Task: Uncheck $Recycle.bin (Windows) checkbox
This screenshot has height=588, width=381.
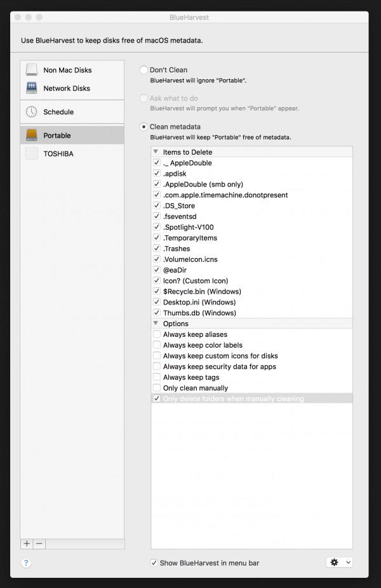Action: coord(157,291)
